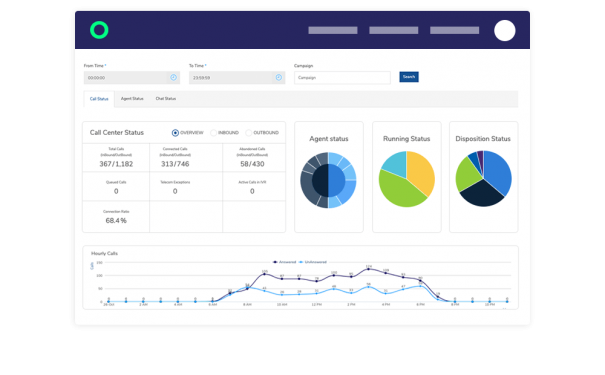Click the Disposition Status chart title
Image resolution: width=605 pixels, height=375 pixels.
[483, 139]
